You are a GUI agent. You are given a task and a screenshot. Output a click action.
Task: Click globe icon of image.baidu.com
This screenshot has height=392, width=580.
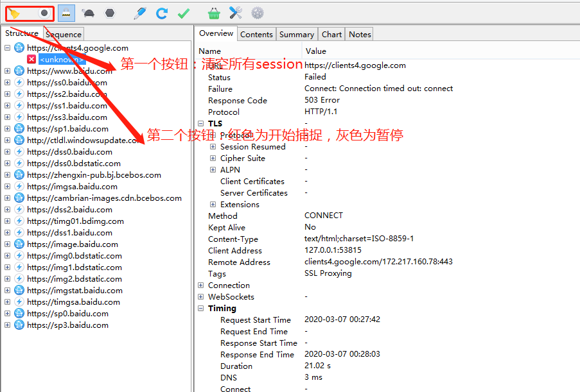point(19,244)
